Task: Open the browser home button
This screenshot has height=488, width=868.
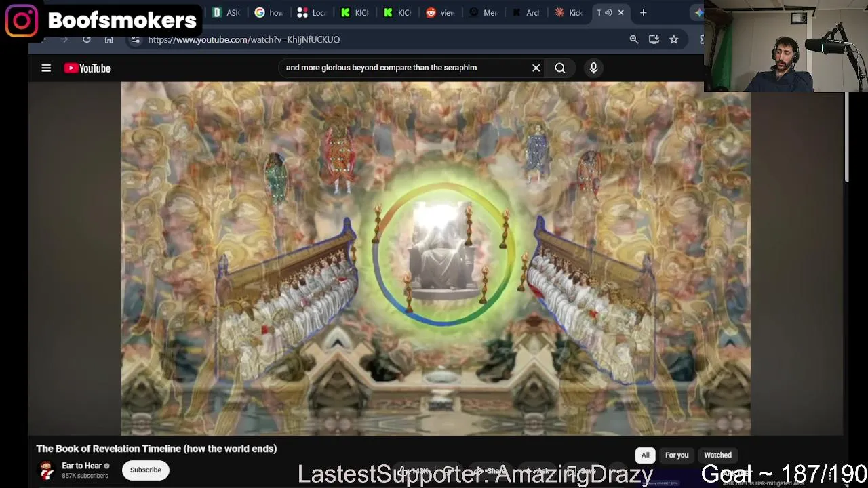Action: [108, 39]
